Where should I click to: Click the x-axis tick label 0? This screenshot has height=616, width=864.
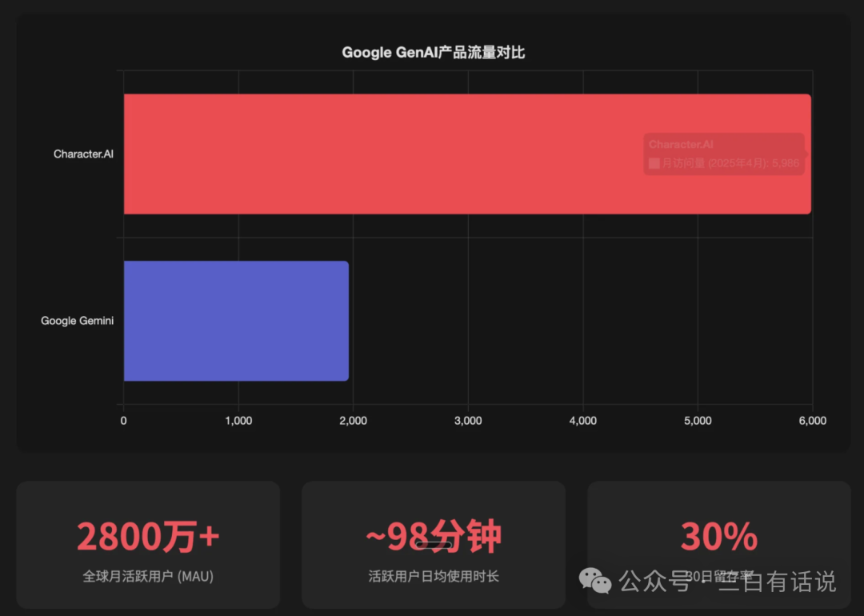pos(123,421)
